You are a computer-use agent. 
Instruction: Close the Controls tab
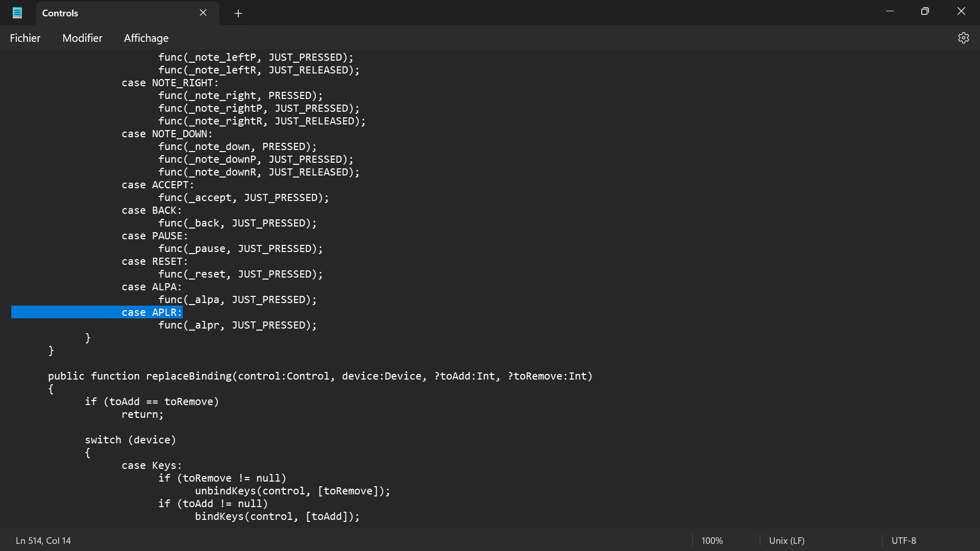click(203, 12)
